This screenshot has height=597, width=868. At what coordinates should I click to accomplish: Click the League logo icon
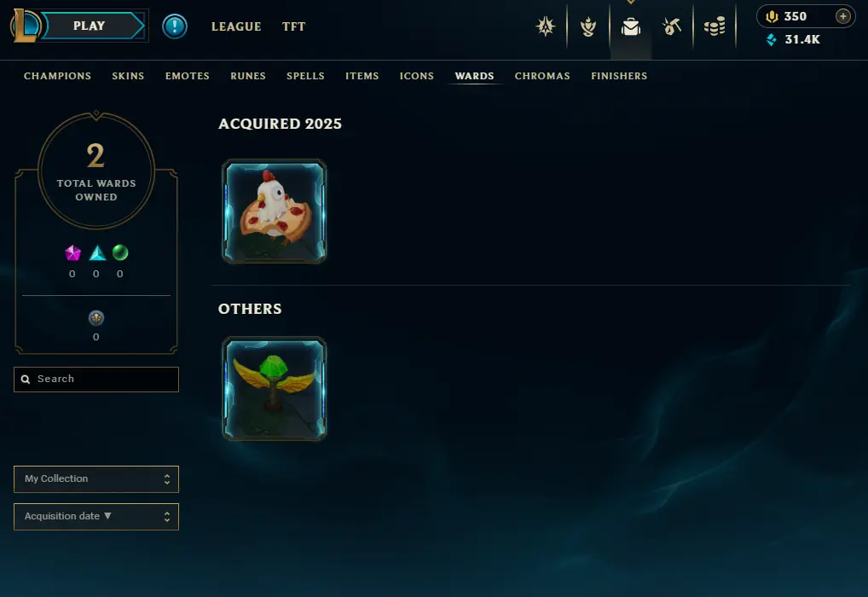click(25, 26)
